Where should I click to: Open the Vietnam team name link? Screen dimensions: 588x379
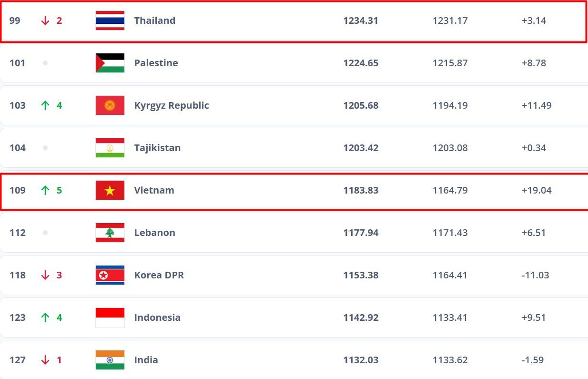click(154, 190)
